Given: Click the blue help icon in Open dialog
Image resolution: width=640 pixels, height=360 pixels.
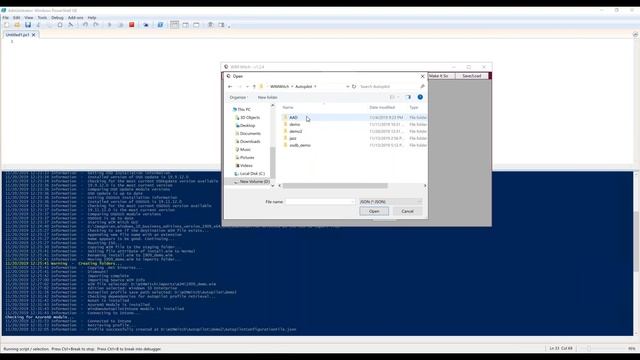Looking at the screenshot, I should 420,97.
